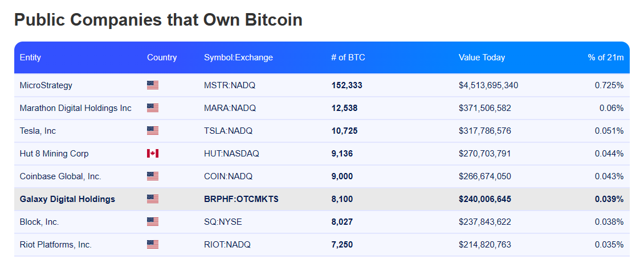Click the $317,786,576 value
644x268 pixels.
(485, 131)
